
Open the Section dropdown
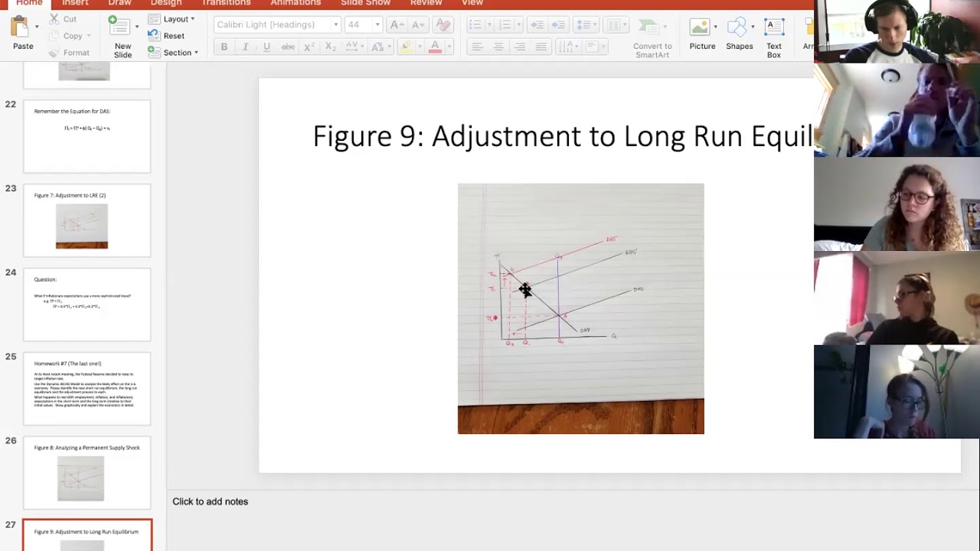pos(172,53)
